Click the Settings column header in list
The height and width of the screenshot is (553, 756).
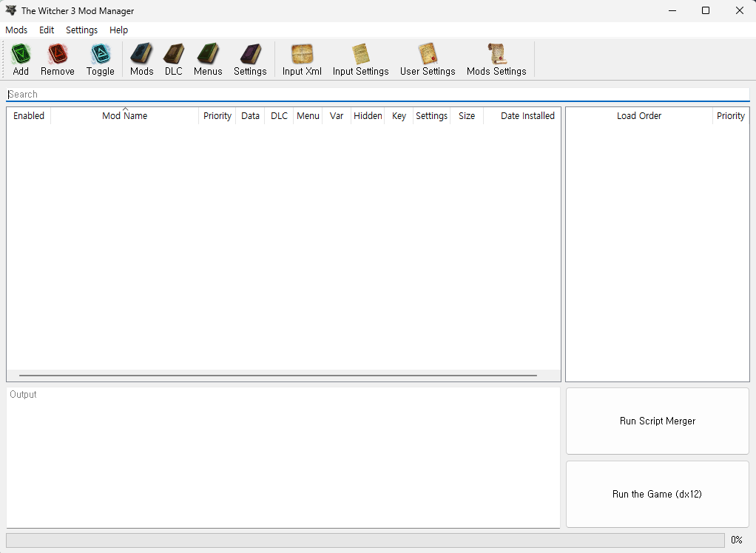tap(431, 115)
